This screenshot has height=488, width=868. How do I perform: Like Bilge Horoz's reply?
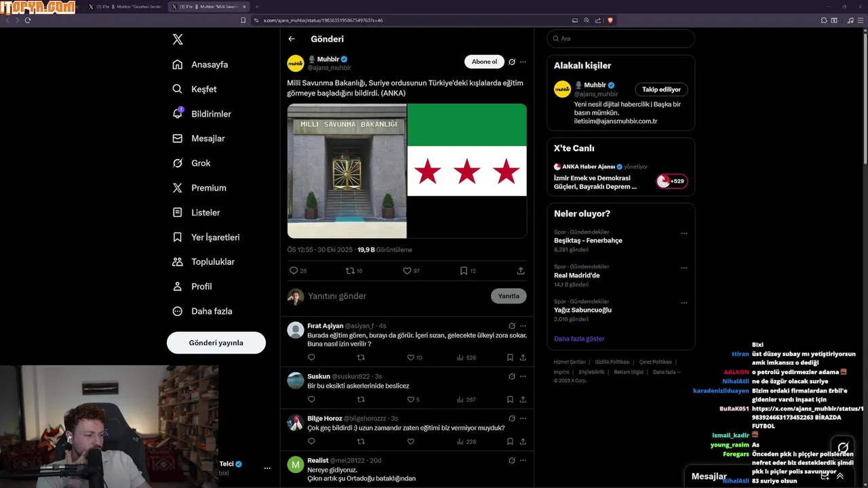[410, 441]
